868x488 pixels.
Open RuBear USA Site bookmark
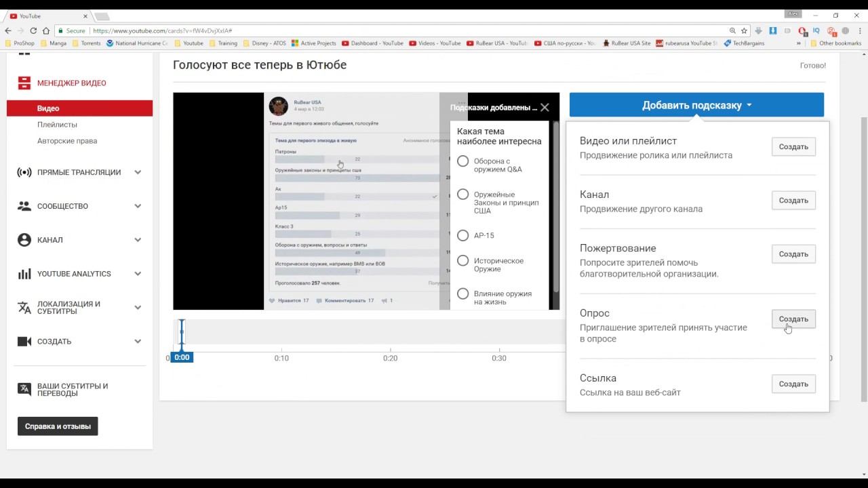coord(626,43)
